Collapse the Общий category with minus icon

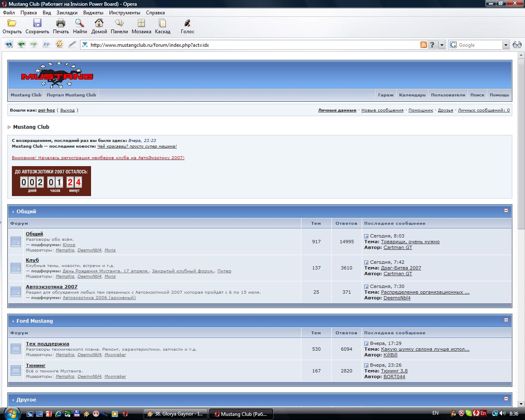506,210
